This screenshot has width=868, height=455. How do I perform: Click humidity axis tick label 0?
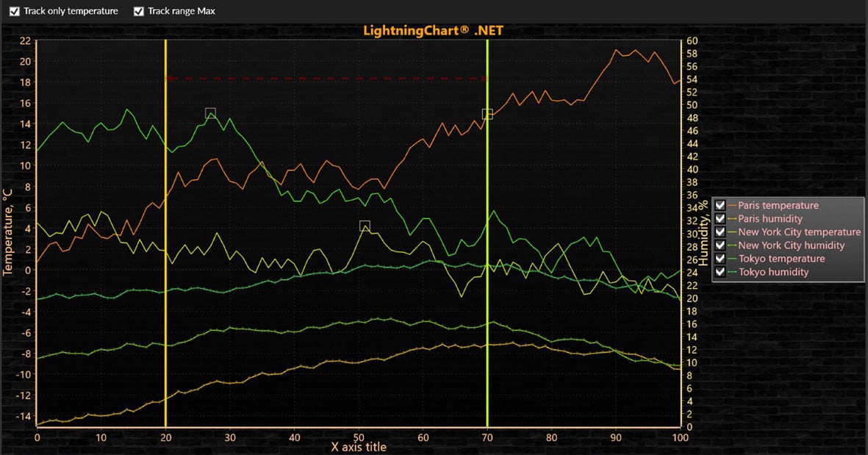(x=689, y=427)
